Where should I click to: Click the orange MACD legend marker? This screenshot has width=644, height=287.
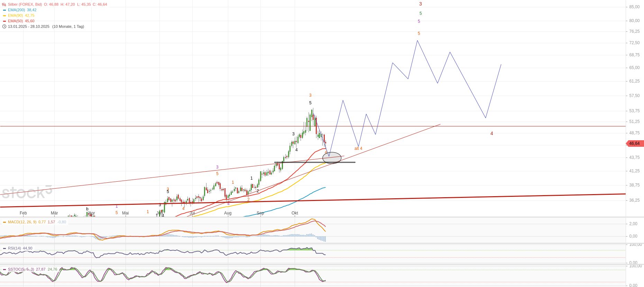[x=4, y=222]
